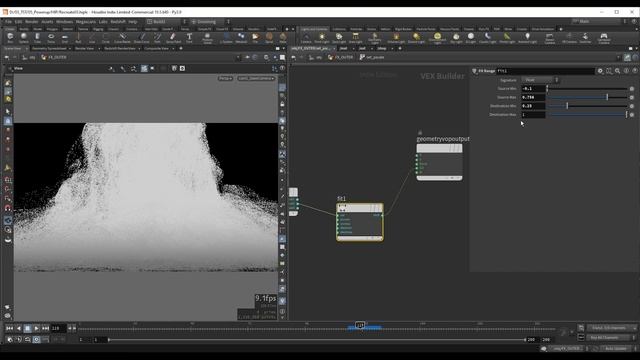This screenshot has height=360, width=640.
Task: Click the Source Min value field
Action: tap(533, 89)
